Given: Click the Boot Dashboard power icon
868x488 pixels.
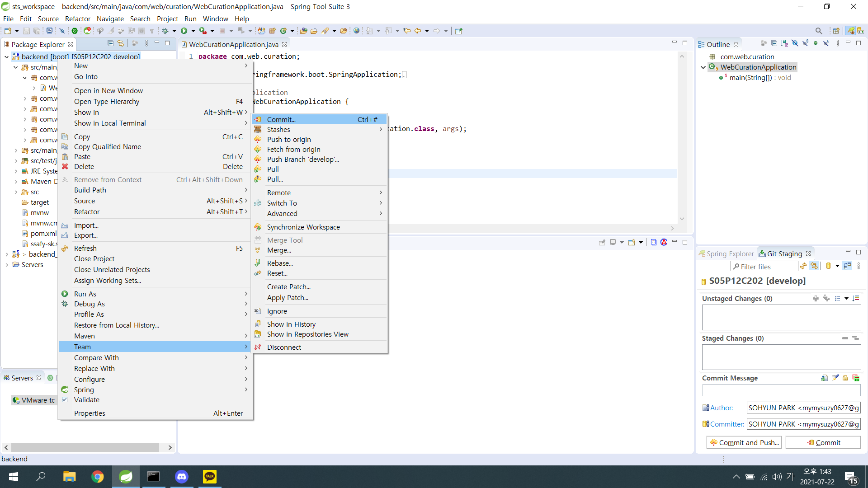Looking at the screenshot, I should click(75, 31).
